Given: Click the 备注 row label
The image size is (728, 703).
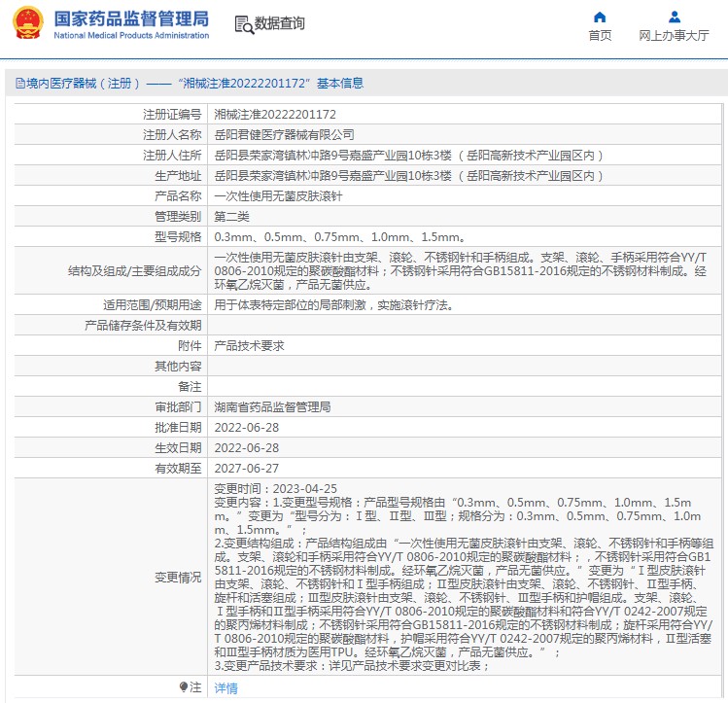Looking at the screenshot, I should pos(190,387).
